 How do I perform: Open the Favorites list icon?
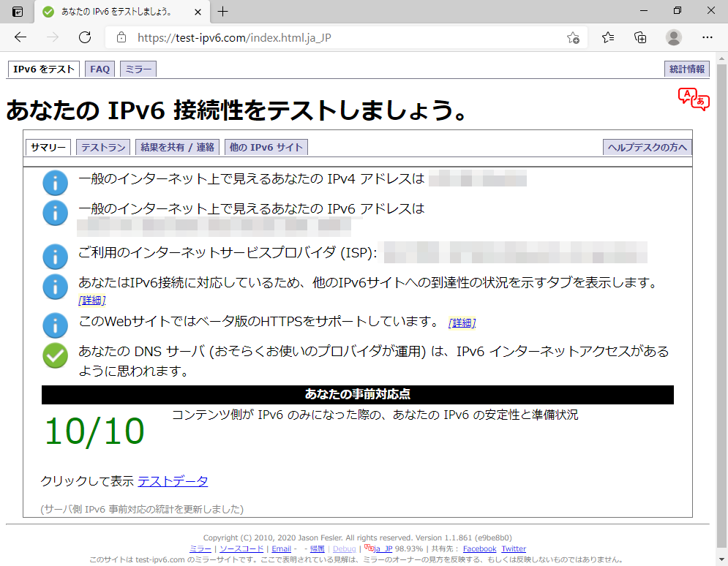(608, 37)
